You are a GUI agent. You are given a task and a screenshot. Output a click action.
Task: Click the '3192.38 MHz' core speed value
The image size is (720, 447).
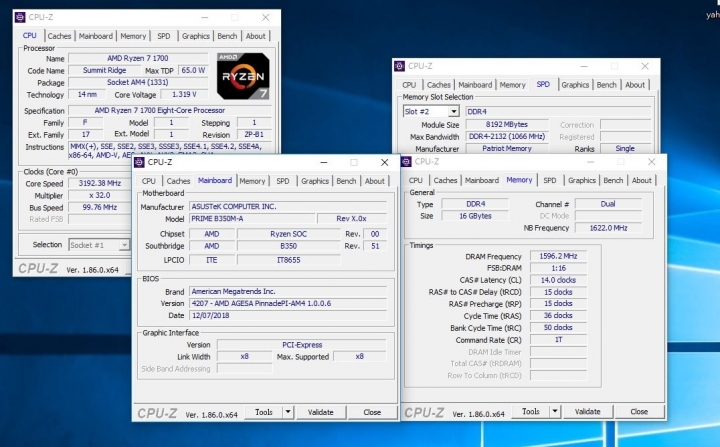[100, 183]
